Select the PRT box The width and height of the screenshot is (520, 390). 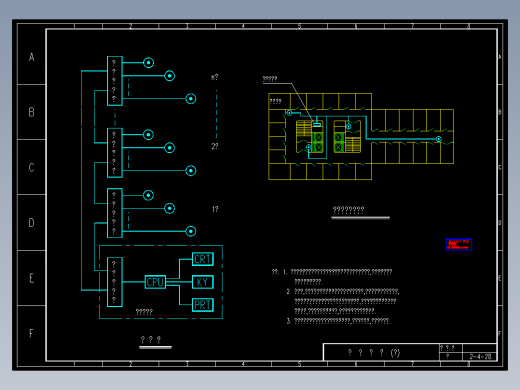point(203,305)
